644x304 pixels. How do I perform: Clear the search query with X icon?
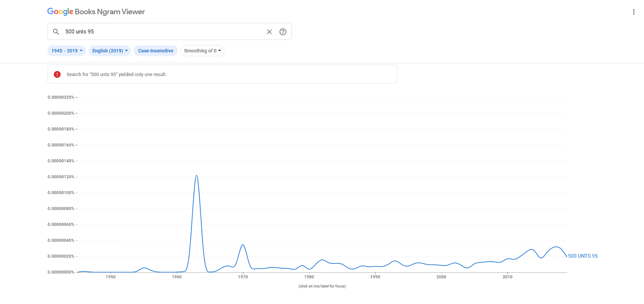269,32
